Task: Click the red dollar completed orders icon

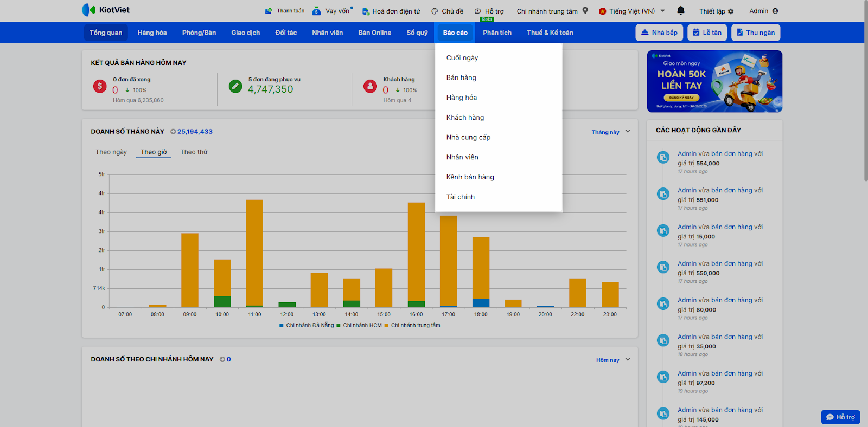Action: tap(100, 86)
